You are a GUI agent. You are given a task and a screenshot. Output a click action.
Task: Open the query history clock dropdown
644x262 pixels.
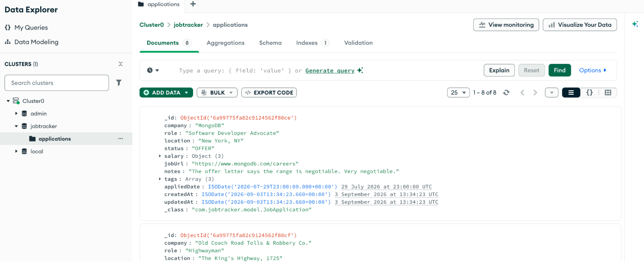[153, 70]
